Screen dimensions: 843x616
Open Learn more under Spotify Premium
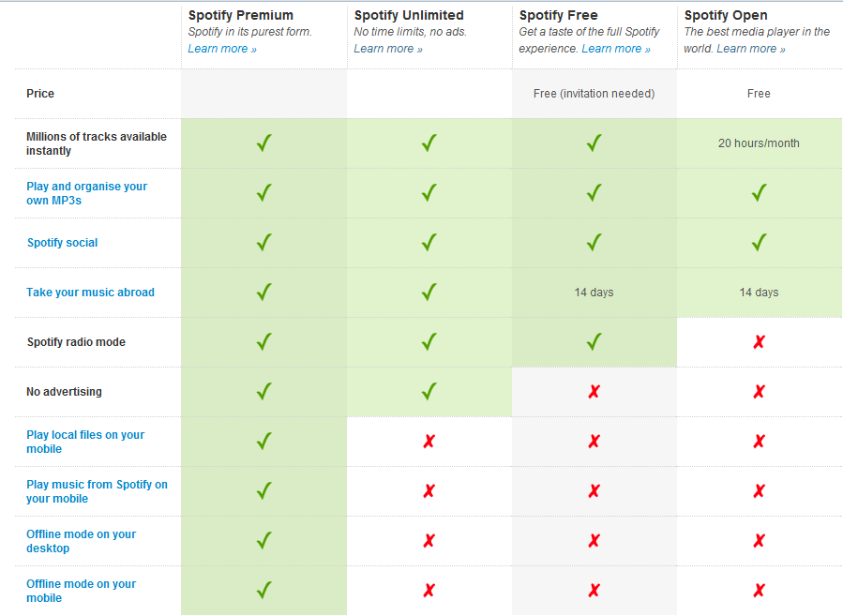[x=222, y=49]
